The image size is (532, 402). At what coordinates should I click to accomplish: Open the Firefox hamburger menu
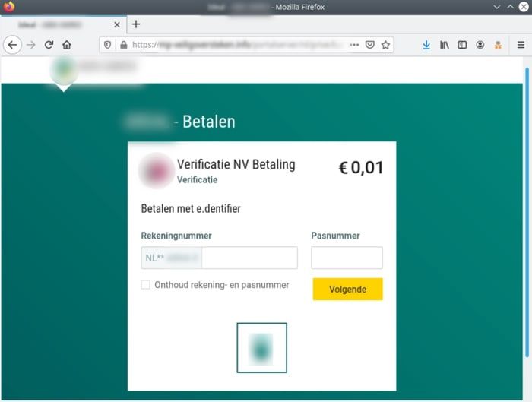tap(521, 45)
